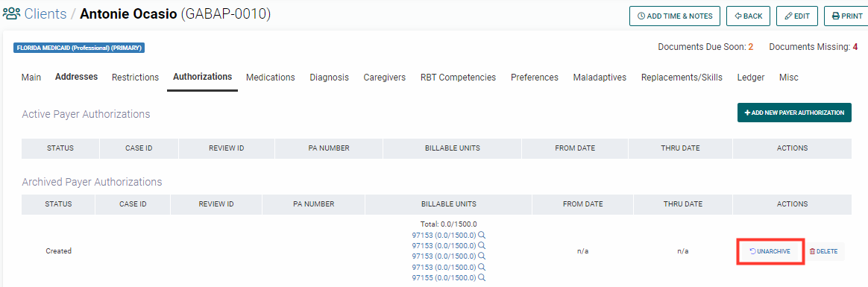868x287 pixels.
Task: Switch to the Addresses tab
Action: (x=76, y=77)
